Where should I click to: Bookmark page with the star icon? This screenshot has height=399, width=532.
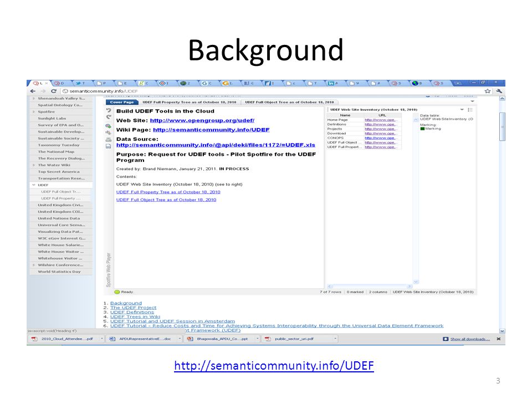[x=488, y=91]
